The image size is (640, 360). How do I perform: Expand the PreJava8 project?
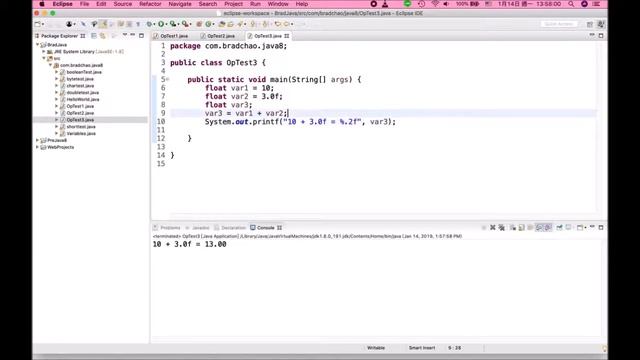37,140
